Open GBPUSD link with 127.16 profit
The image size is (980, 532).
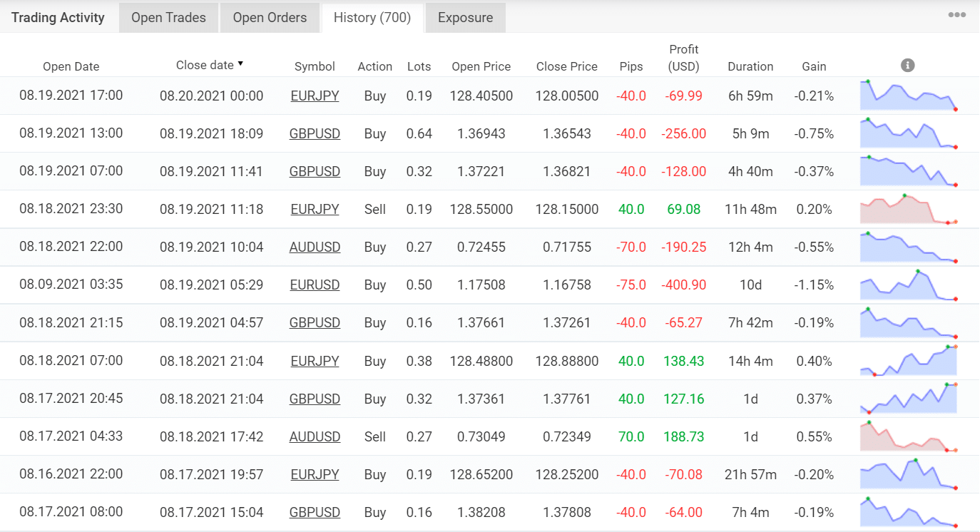[x=315, y=399]
